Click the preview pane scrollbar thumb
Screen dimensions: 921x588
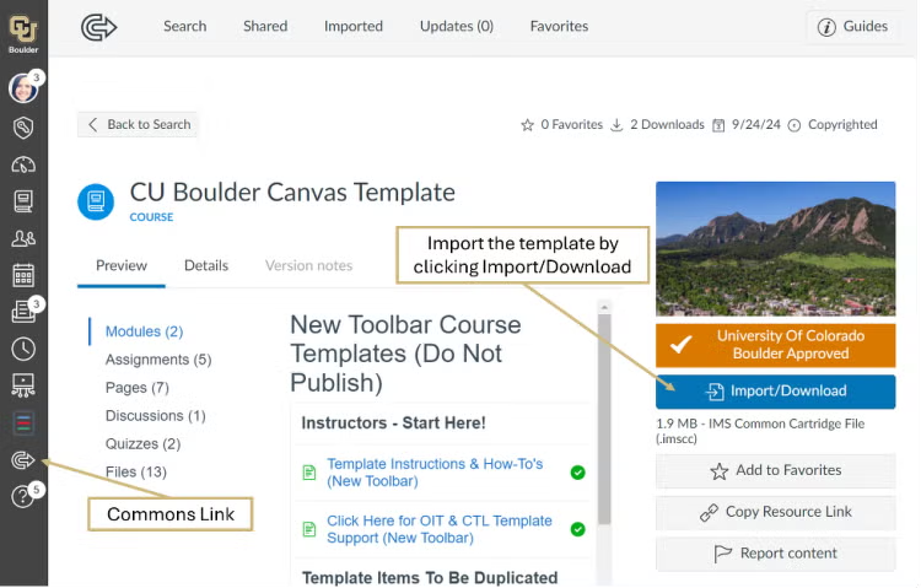click(604, 419)
